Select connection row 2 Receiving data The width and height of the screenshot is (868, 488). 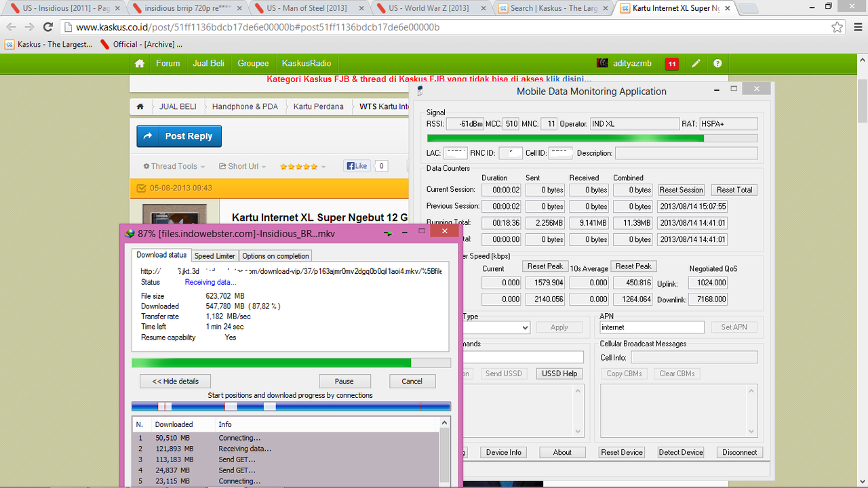click(x=285, y=449)
